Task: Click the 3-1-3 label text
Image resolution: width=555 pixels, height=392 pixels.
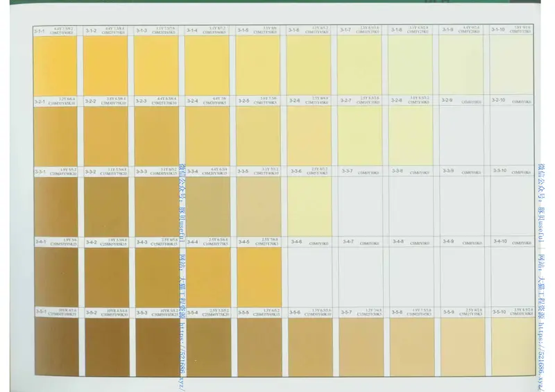Action: pos(141,31)
